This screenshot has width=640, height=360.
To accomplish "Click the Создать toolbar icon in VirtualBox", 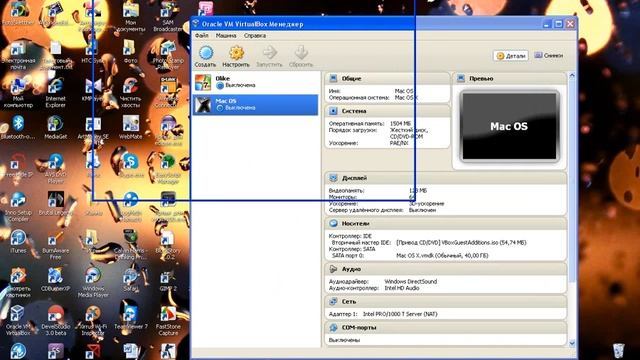I will 205,57.
